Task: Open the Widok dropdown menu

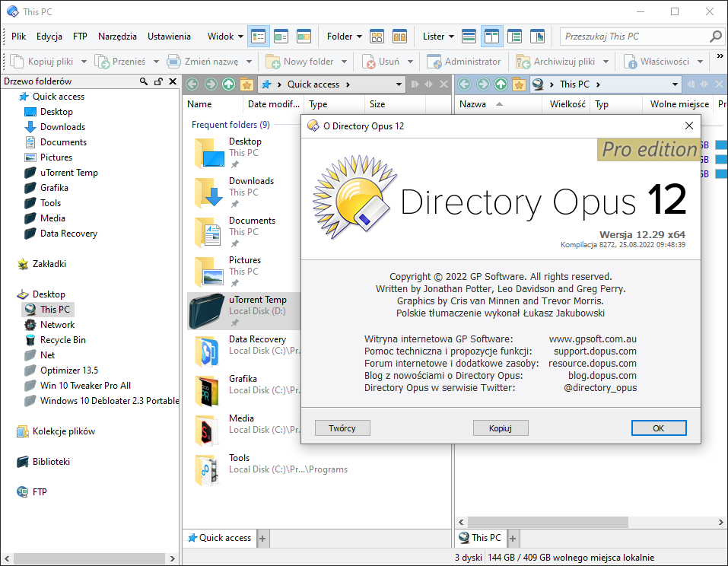Action: (x=225, y=37)
